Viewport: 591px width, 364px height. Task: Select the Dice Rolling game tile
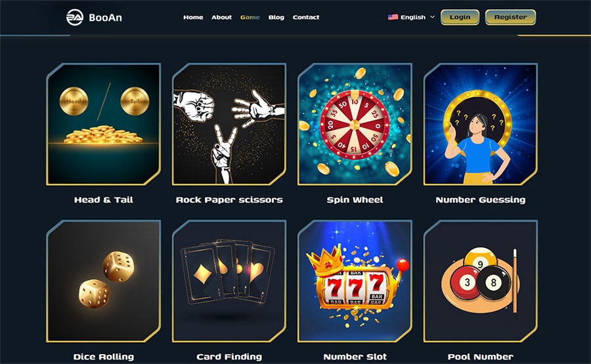(104, 281)
